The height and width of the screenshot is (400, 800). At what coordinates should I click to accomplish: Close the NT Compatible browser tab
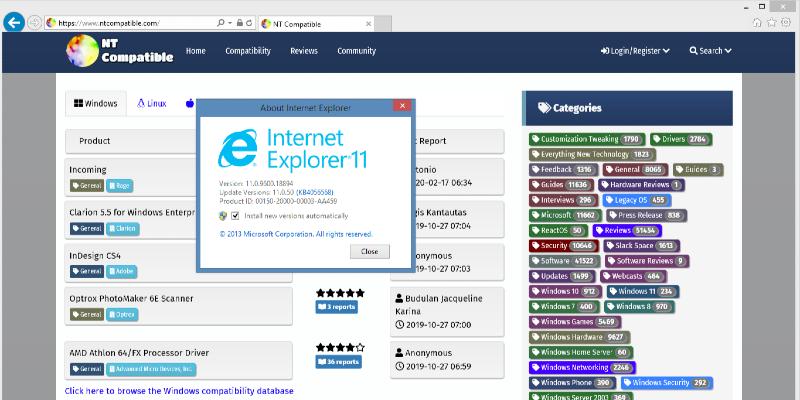[368, 24]
